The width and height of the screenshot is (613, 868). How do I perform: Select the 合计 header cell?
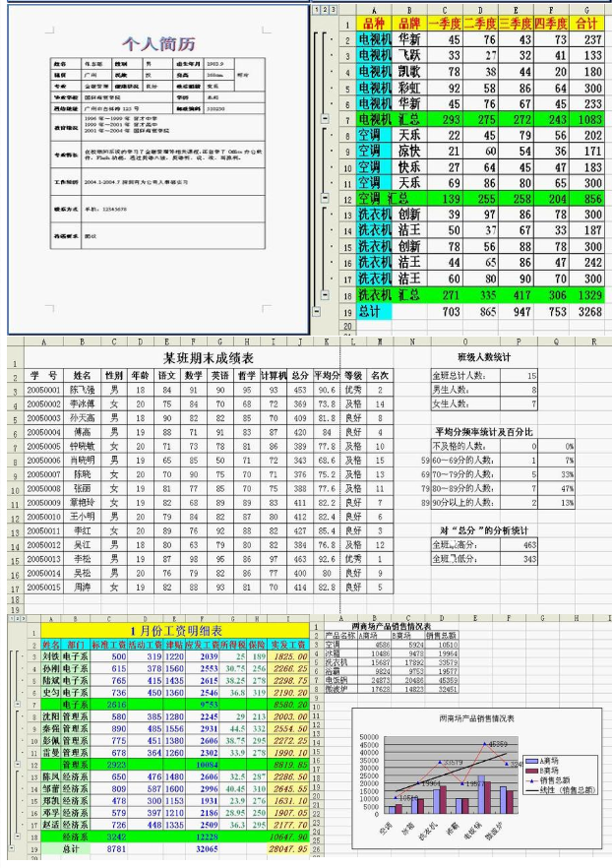[586, 24]
